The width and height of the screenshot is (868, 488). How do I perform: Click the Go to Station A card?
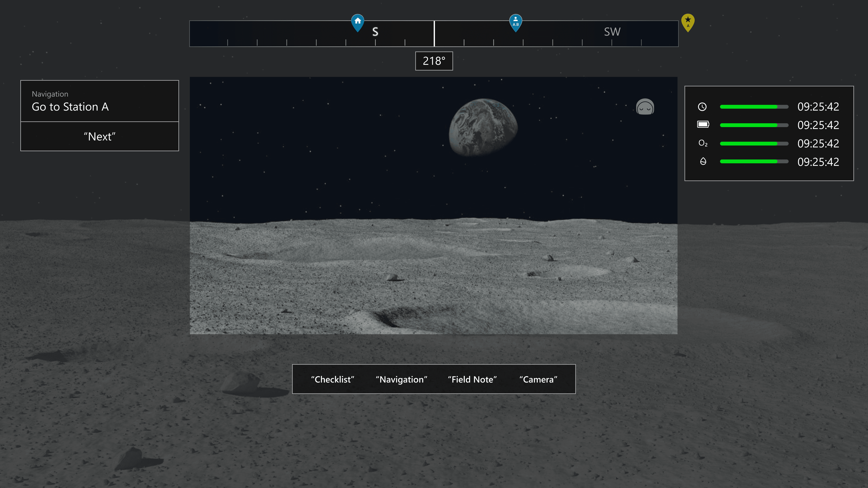tap(100, 101)
